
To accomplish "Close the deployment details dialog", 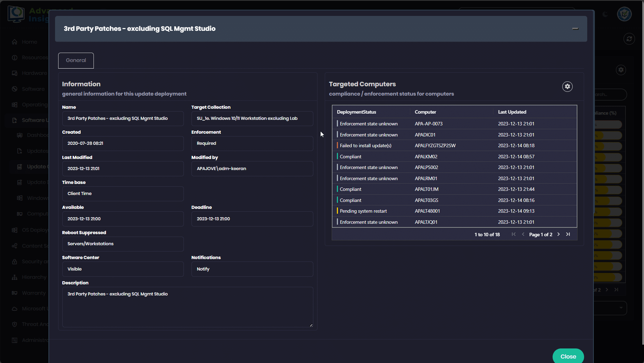I will pyautogui.click(x=568, y=356).
